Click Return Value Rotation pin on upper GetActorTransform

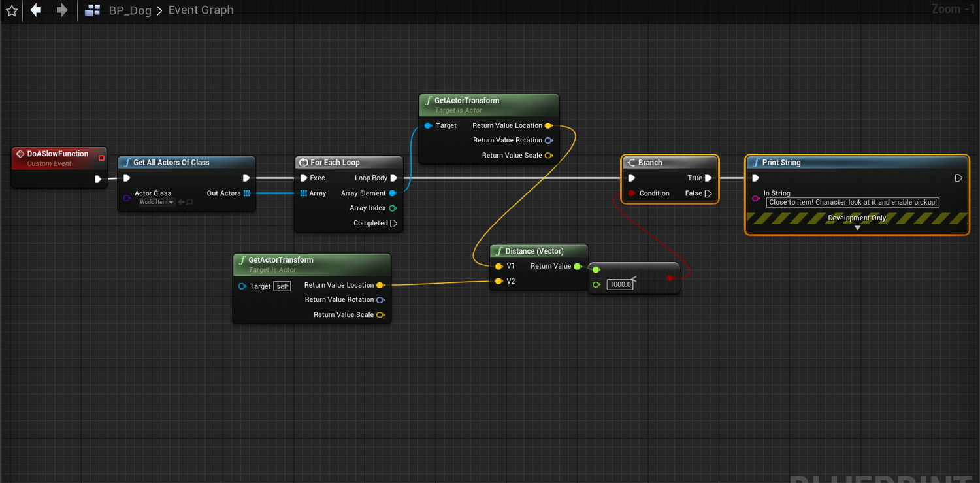[x=548, y=140]
